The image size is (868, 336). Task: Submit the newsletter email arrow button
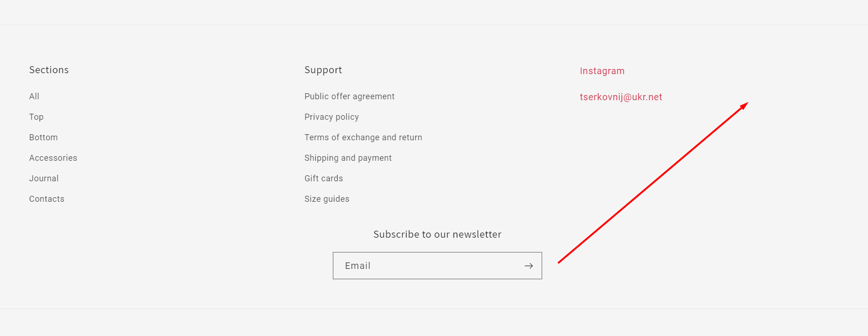pos(529,266)
